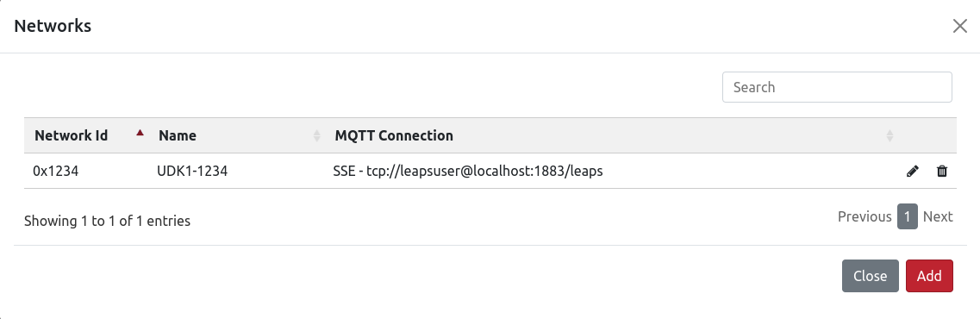Dismiss the Networks dialog with X icon
The width and height of the screenshot is (980, 319).
click(x=960, y=26)
